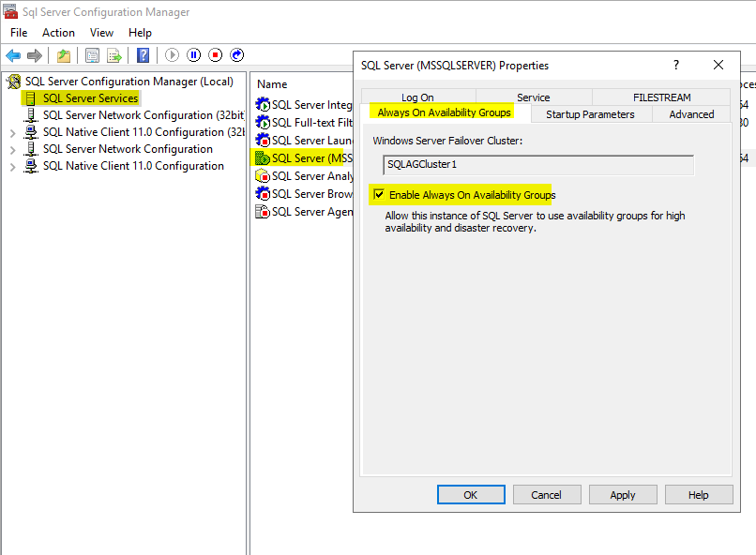This screenshot has width=756, height=555.
Task: Click Apply in the Properties dialog
Action: tap(623, 495)
